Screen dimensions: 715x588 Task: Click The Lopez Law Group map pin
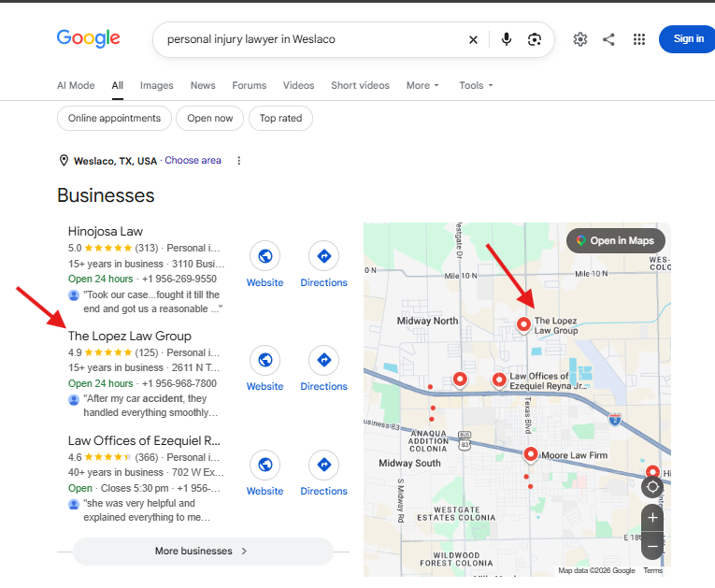tap(523, 324)
